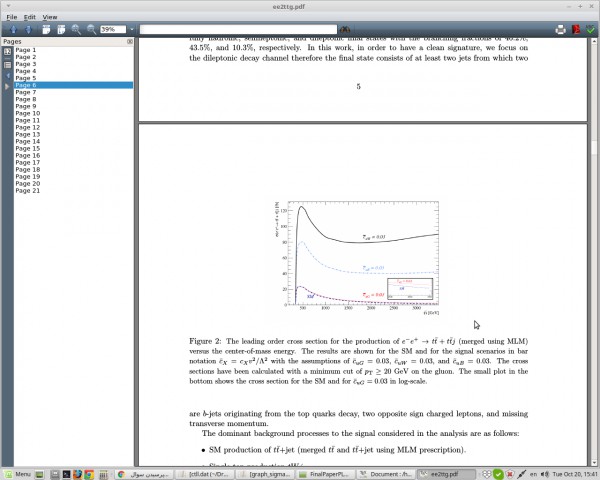Image resolution: width=600 pixels, height=480 pixels.
Task: Click the green checkmark toolbar icon
Action: 590,29
